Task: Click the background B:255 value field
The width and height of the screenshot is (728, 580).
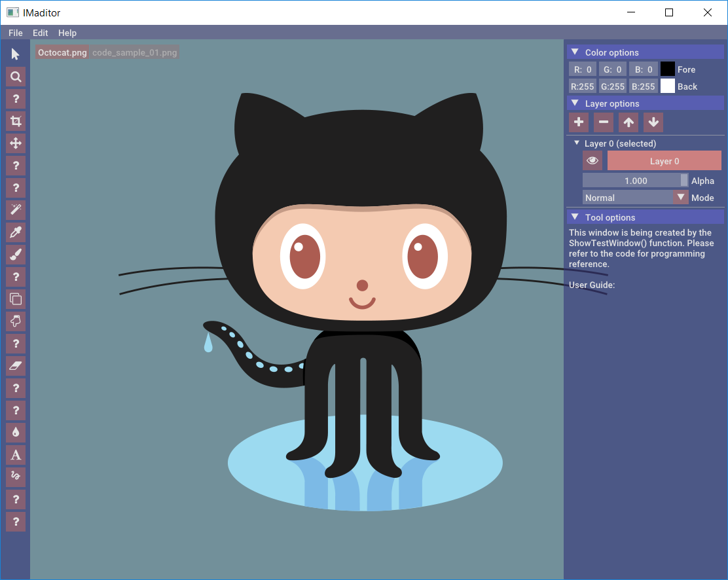Action: point(644,86)
